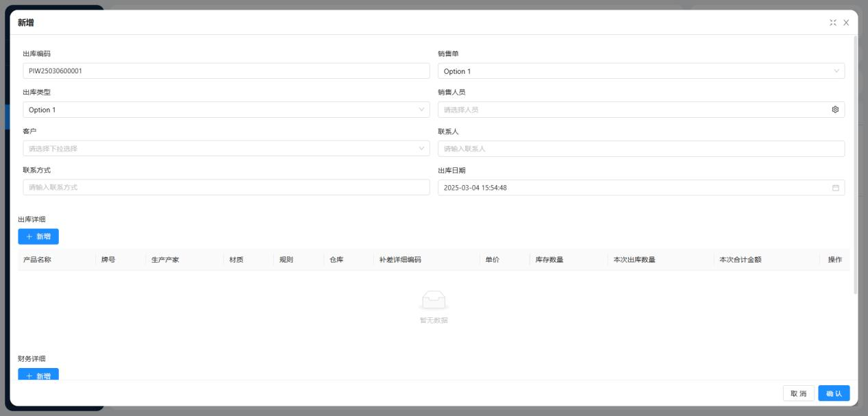This screenshot has height=416, width=868.
Task: Click the fullscreen toggle icon in dialog header
Action: 833,23
